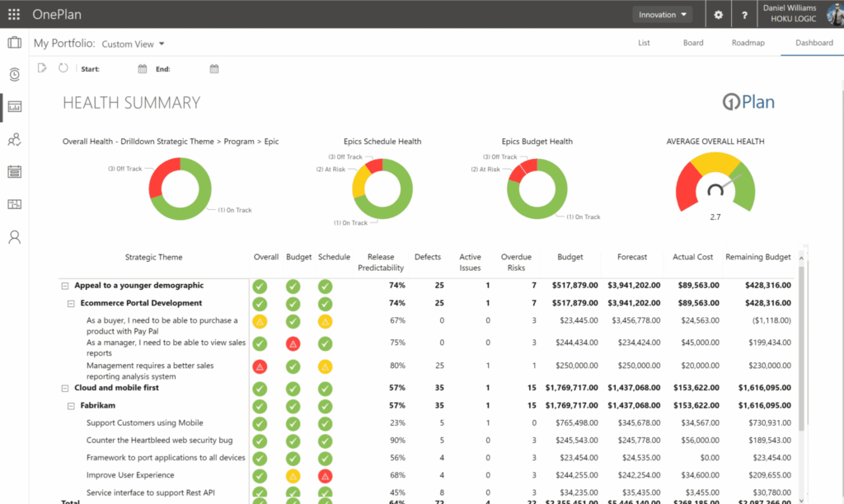The image size is (844, 504).
Task: Collapse the Cloud and mobile first theme
Action: [x=64, y=388]
